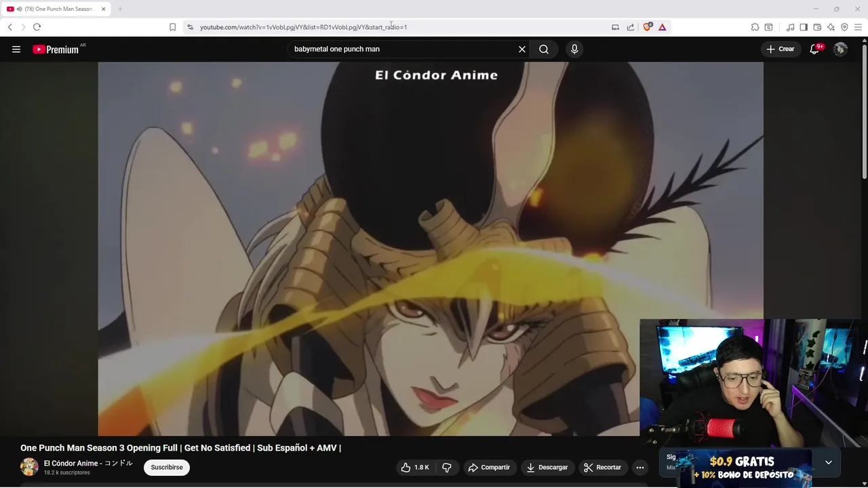Click the video player to pause
Image resolution: width=868 pixels, height=488 pixels.
click(x=431, y=249)
